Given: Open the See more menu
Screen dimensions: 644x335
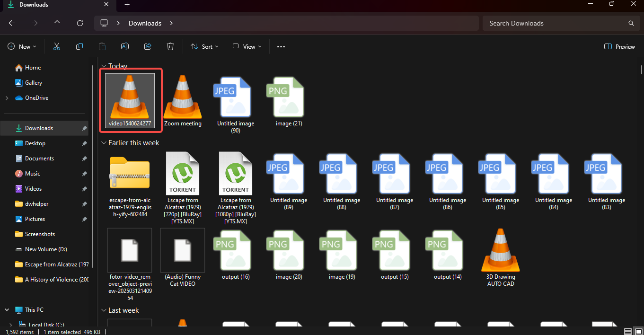Looking at the screenshot, I should coord(281,46).
